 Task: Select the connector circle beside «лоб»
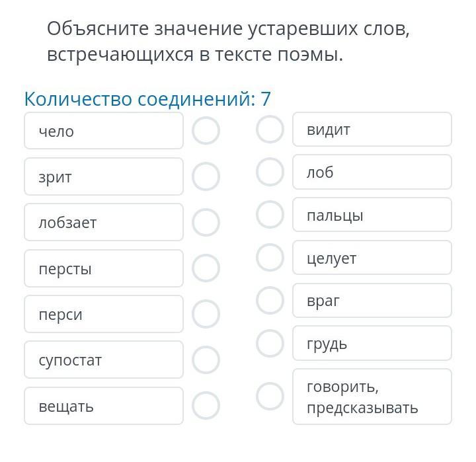(270, 172)
